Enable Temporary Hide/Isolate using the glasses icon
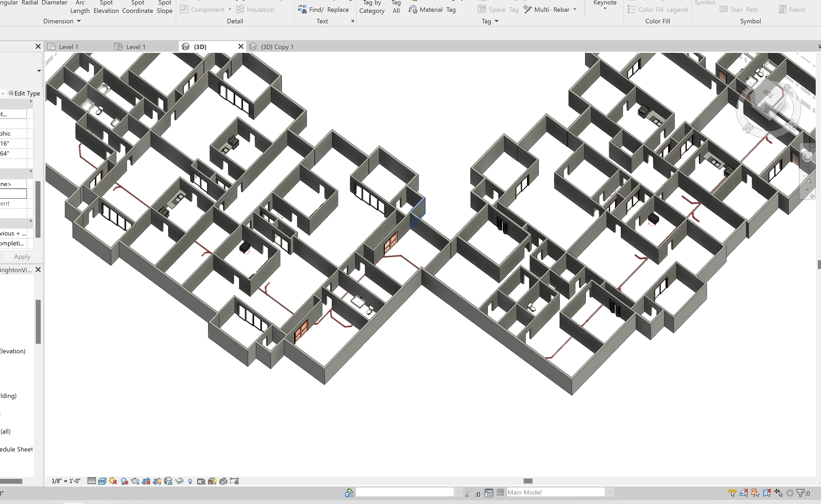Image resolution: width=821 pixels, height=504 pixels. [179, 481]
